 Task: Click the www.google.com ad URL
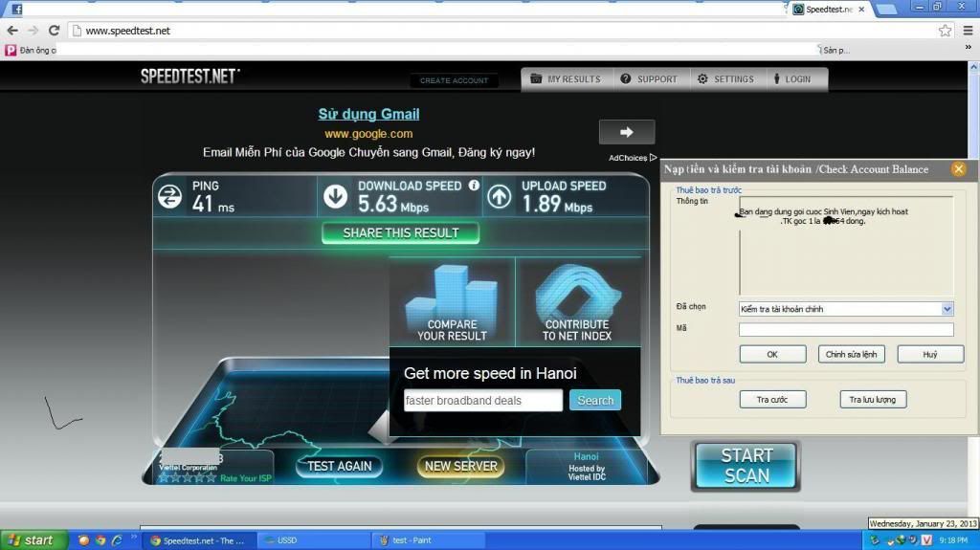[x=368, y=133]
